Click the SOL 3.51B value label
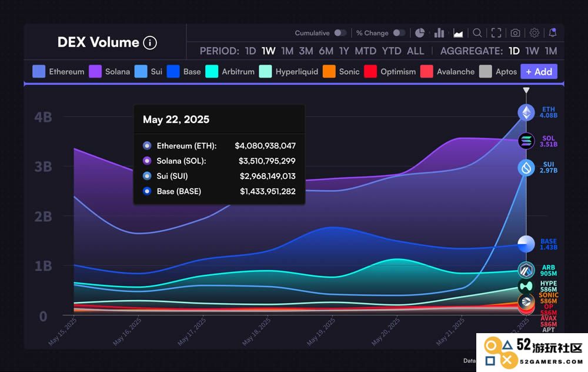 (x=548, y=141)
